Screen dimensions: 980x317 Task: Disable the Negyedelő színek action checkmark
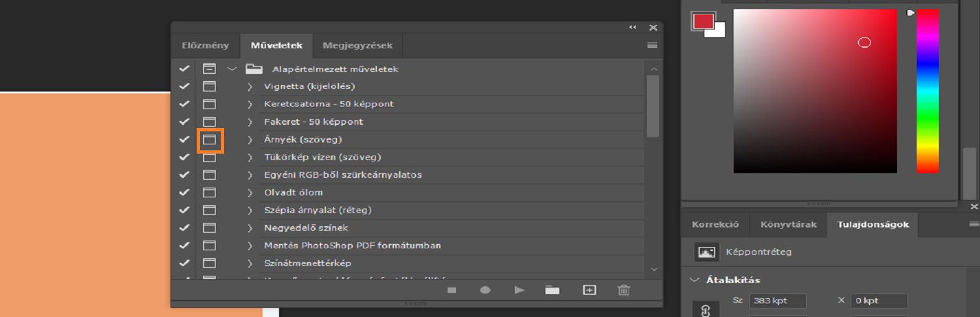[x=184, y=227]
